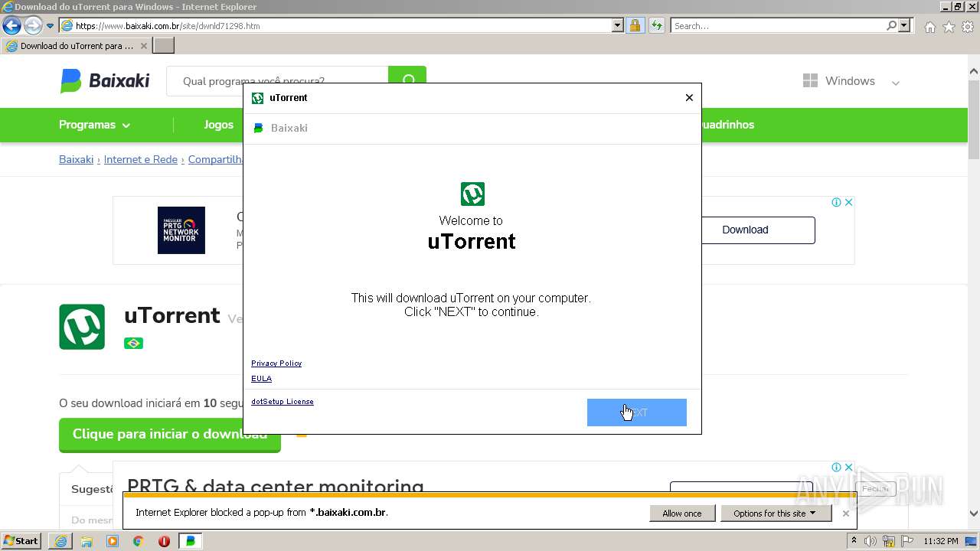Dismiss the pop-up blocked notification bar
Image resolution: width=980 pixels, height=551 pixels.
tap(845, 514)
